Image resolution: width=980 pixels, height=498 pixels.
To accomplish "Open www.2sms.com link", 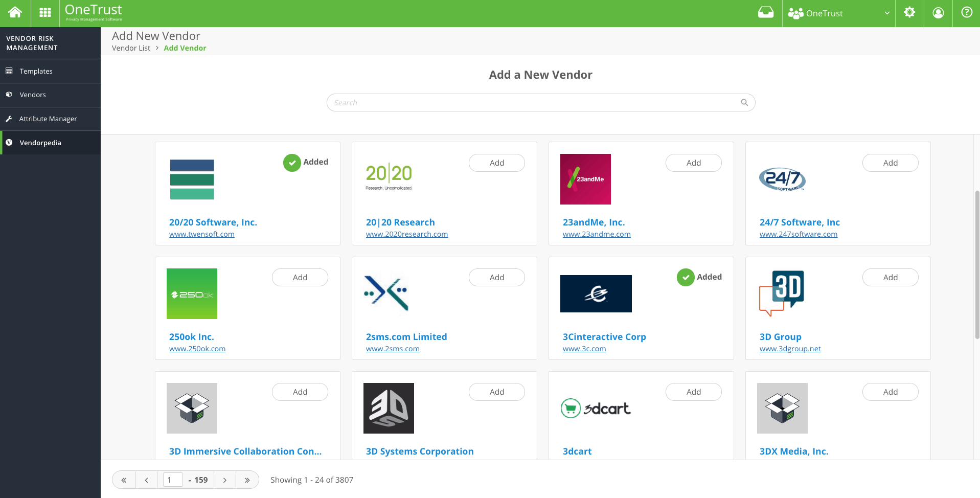I will point(393,349).
